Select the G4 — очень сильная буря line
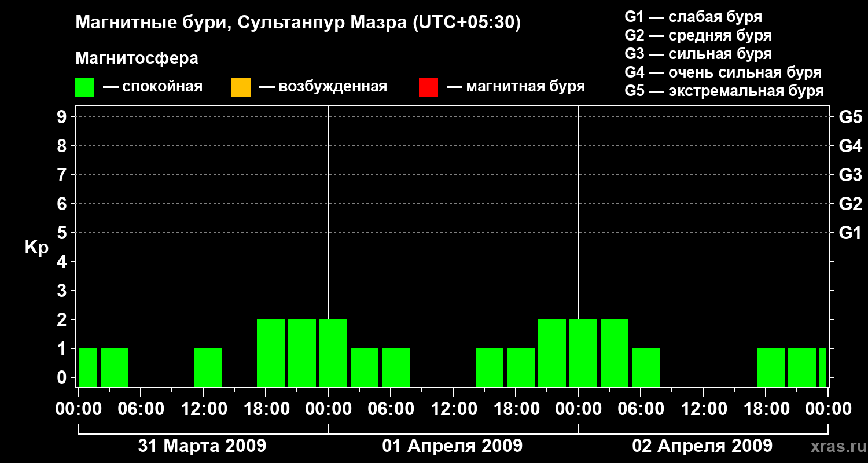 (x=723, y=72)
